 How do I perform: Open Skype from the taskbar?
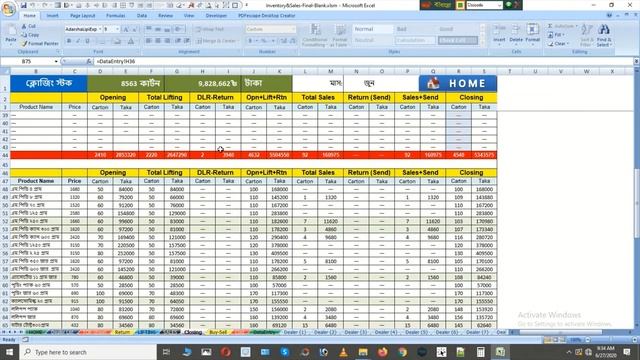(284, 352)
